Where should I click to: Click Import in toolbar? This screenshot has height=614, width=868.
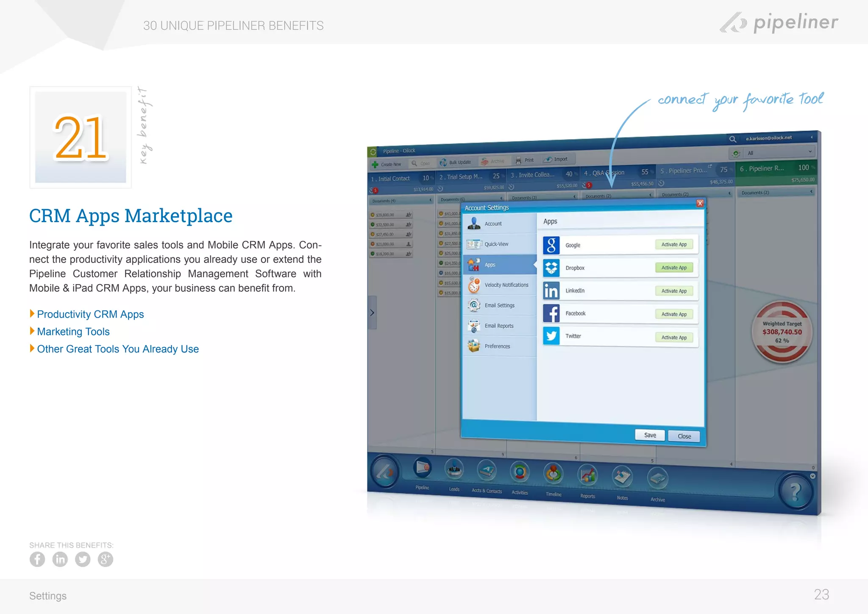coord(556,159)
